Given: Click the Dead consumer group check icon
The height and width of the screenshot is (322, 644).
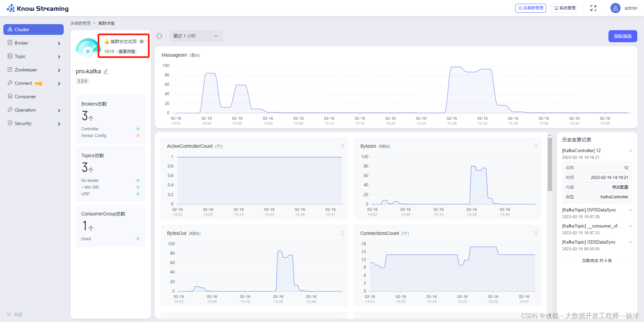Looking at the screenshot, I should [138, 239].
